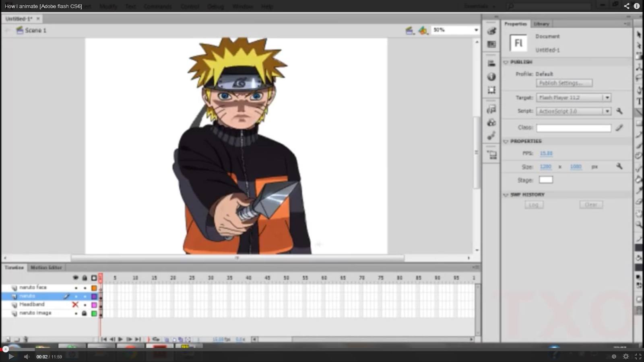Step back one frame in timeline

click(112, 339)
